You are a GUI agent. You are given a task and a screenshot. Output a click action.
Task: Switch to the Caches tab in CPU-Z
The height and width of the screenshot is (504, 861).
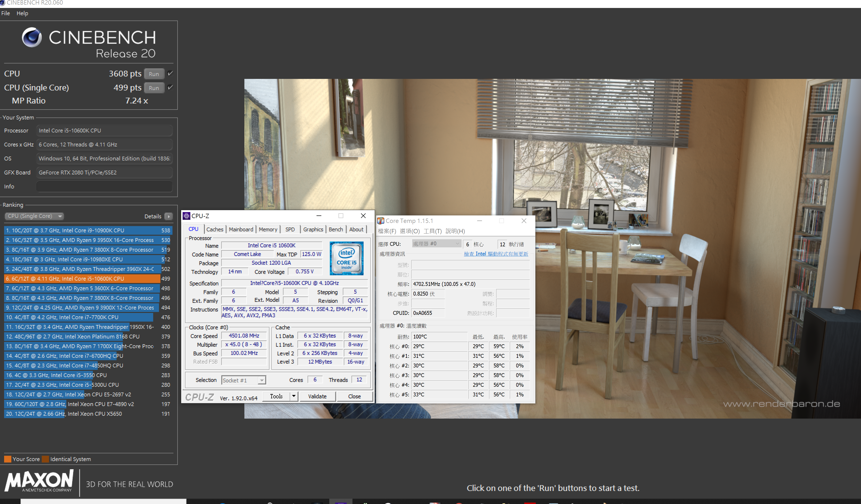tap(214, 229)
